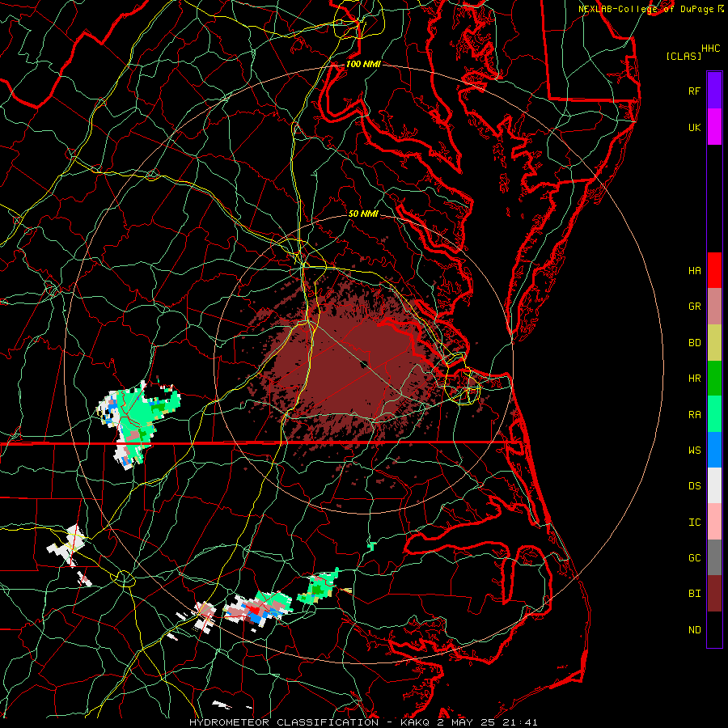Click the HA legend label
The height and width of the screenshot is (728, 728).
[694, 271]
